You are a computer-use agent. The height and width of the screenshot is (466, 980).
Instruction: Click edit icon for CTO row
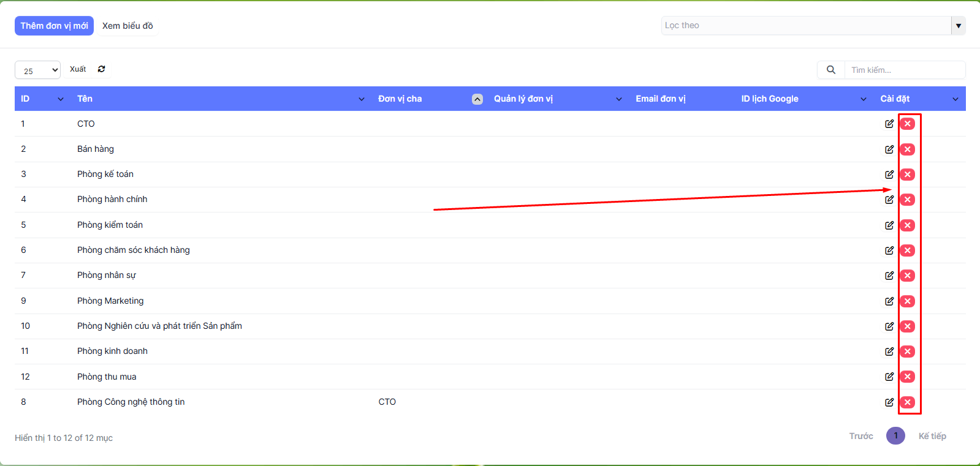pyautogui.click(x=889, y=124)
